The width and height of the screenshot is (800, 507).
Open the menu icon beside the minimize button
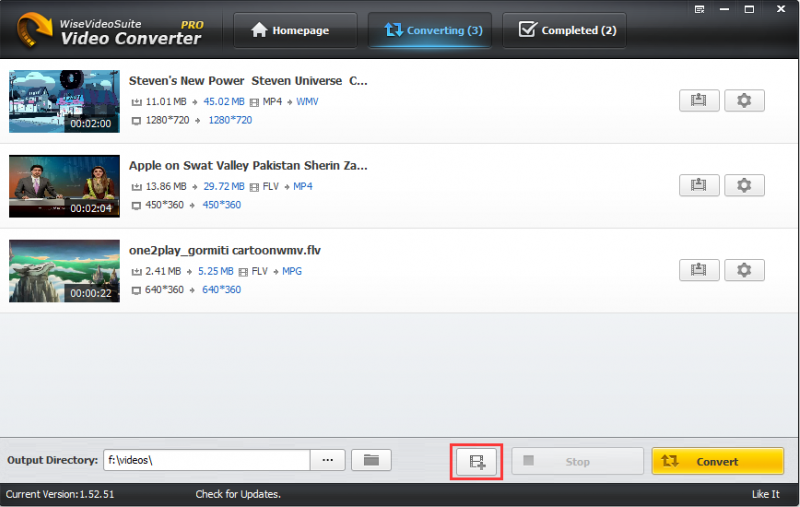point(699,9)
